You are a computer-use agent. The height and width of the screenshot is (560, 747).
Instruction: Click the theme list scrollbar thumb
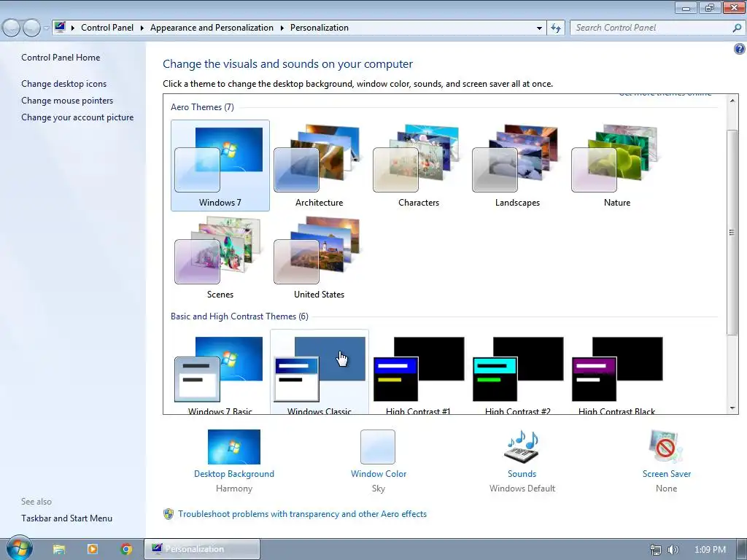tap(732, 232)
